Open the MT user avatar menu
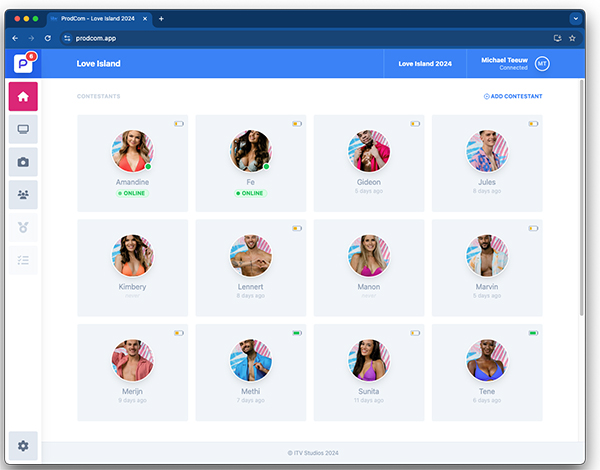Viewport: 600px width, 470px height. click(542, 63)
